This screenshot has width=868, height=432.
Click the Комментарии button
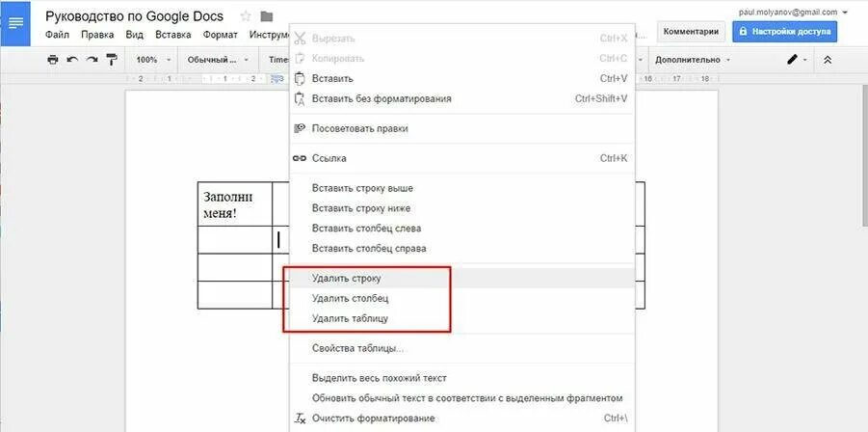pos(691,32)
